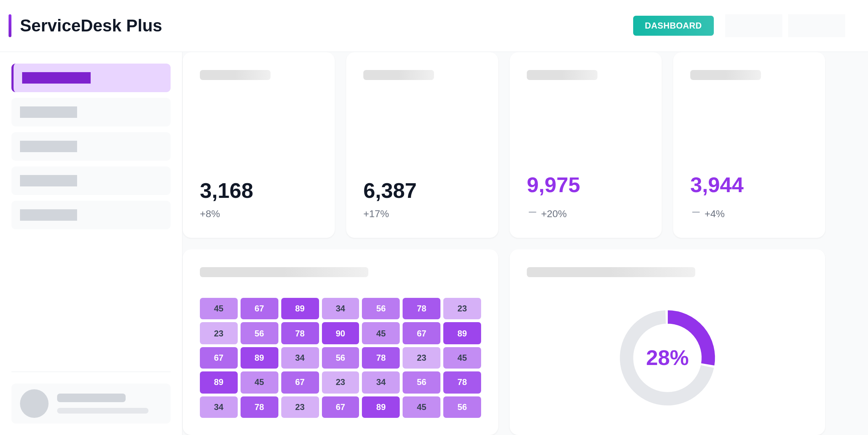Click the 28% donut chart center
Screen dimensions: 868x435
tap(667, 358)
